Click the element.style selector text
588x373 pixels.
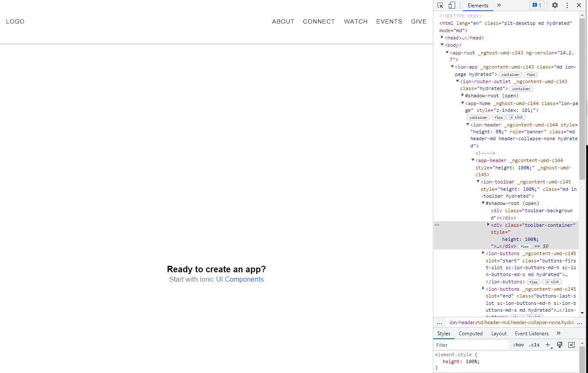(x=453, y=355)
